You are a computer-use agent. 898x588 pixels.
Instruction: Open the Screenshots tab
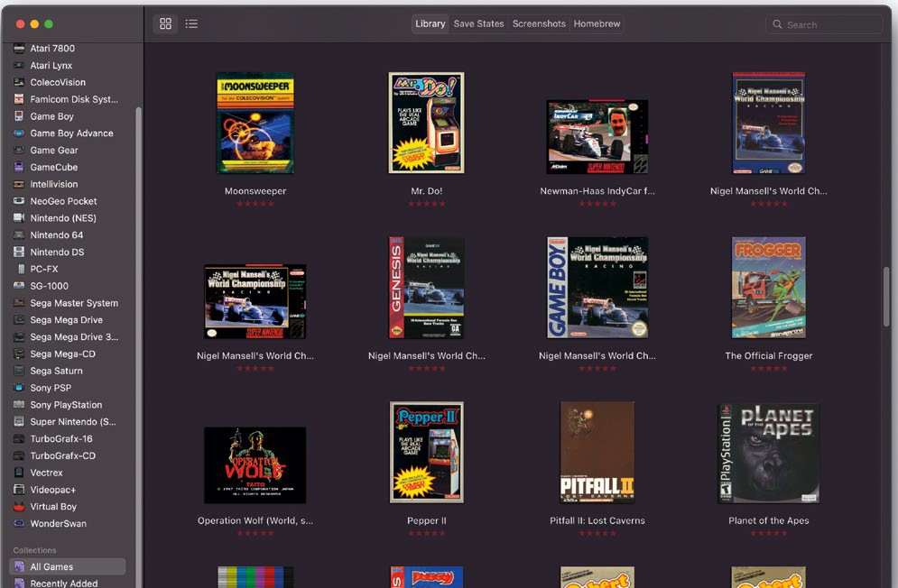coord(539,23)
